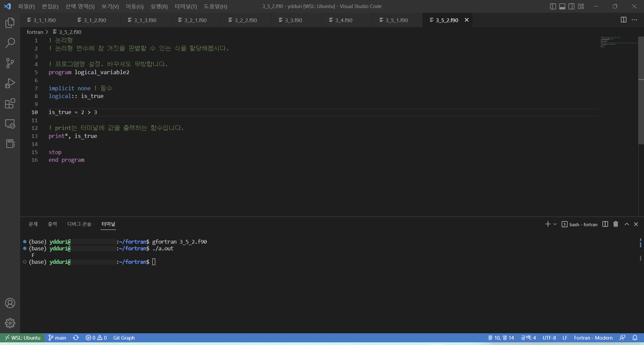The width and height of the screenshot is (644, 345).
Task: Toggle panel layout icon in title bar
Action: (562, 6)
